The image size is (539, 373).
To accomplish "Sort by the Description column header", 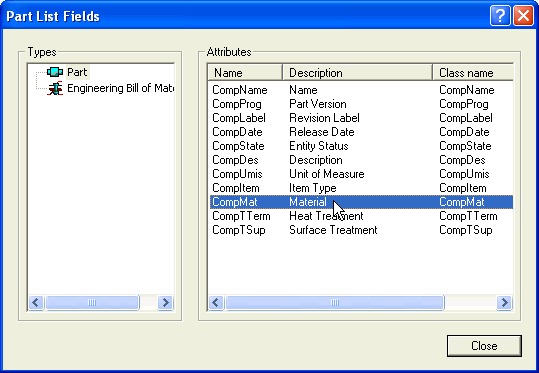I will [x=357, y=73].
